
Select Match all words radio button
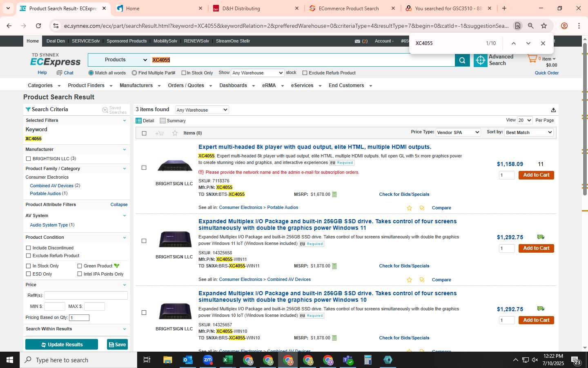click(91, 73)
